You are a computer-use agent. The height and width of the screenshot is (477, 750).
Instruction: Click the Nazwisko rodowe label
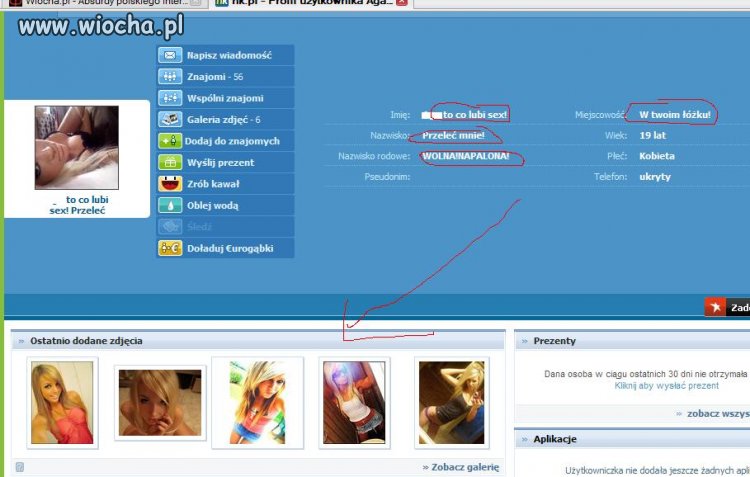(x=374, y=156)
